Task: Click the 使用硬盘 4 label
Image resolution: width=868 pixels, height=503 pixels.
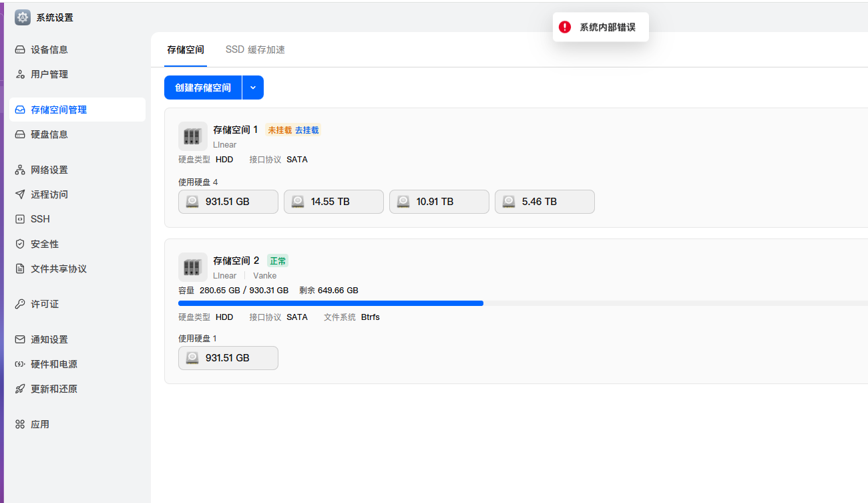Action: [x=198, y=182]
